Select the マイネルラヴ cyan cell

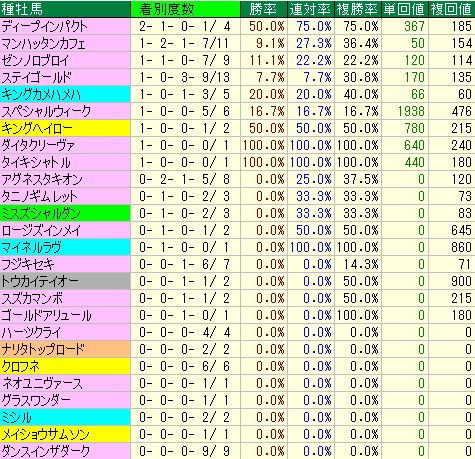65,247
